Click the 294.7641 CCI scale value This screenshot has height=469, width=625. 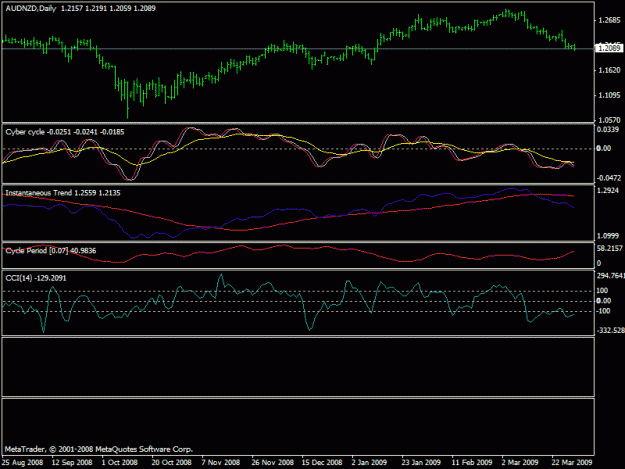pyautogui.click(x=610, y=276)
